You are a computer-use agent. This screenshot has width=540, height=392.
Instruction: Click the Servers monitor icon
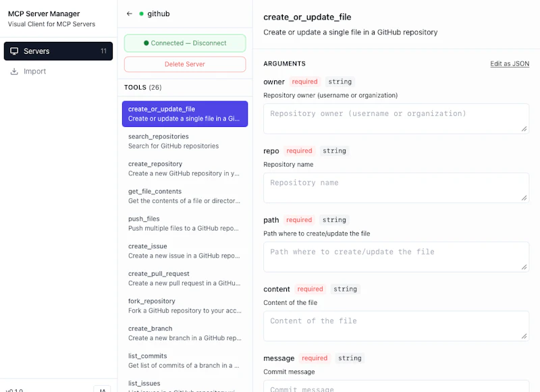14,51
